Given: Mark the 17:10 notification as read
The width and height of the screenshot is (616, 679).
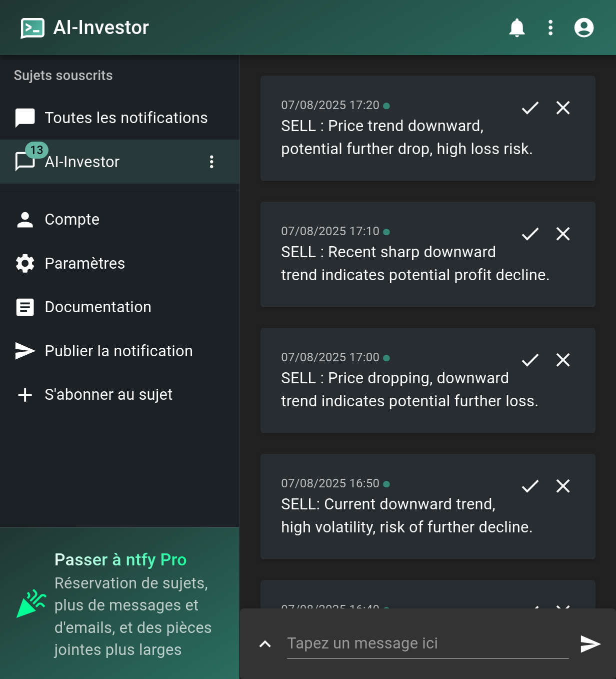Looking at the screenshot, I should [x=530, y=234].
